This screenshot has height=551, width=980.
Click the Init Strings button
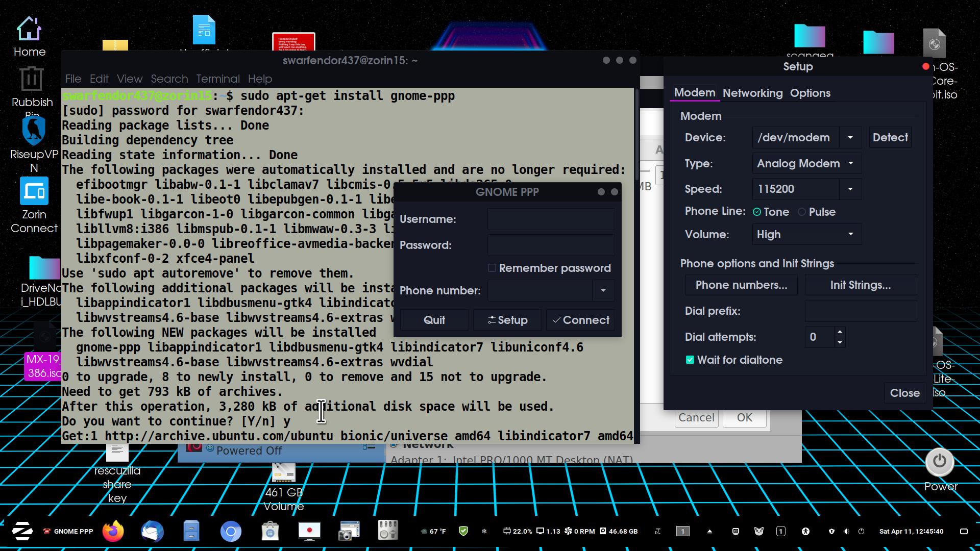tap(861, 285)
